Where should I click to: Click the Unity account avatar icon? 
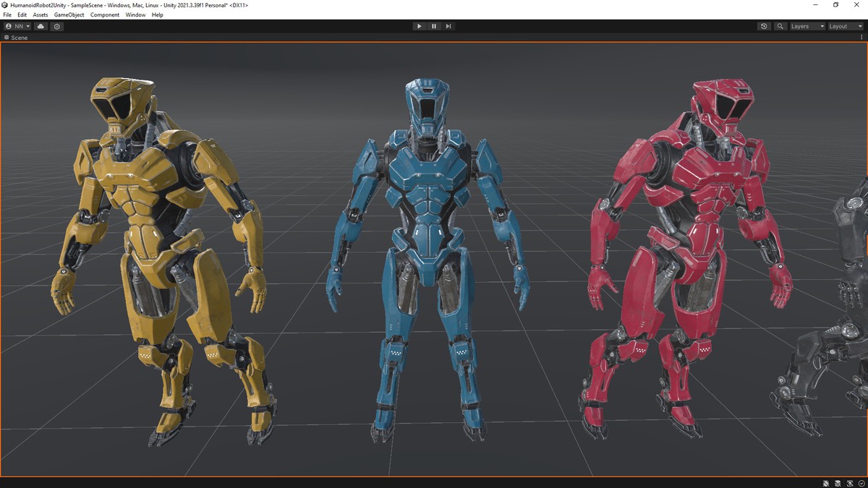tap(8, 26)
